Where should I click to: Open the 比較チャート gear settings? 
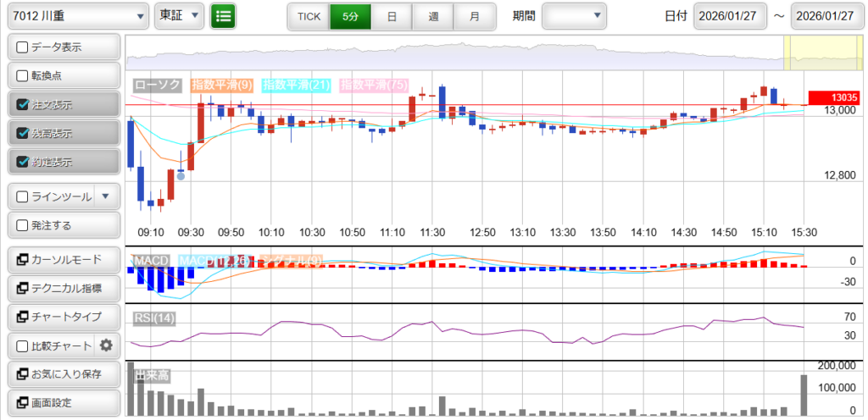[x=106, y=345]
